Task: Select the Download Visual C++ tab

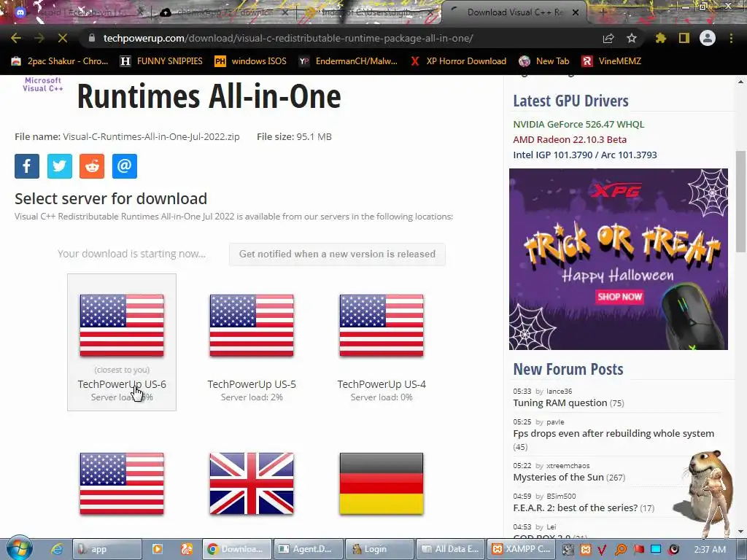Action: pyautogui.click(x=514, y=12)
